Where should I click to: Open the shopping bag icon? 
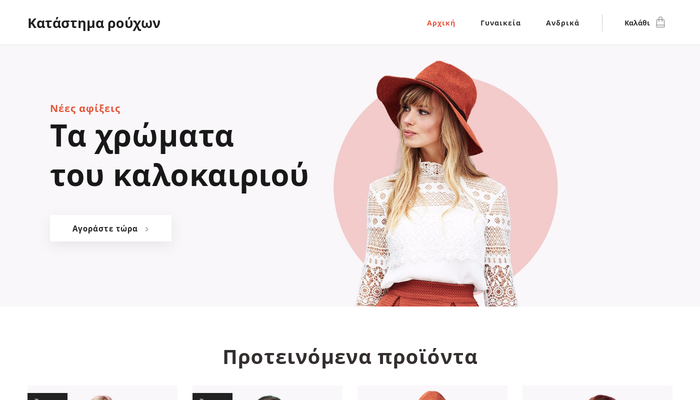(x=660, y=22)
